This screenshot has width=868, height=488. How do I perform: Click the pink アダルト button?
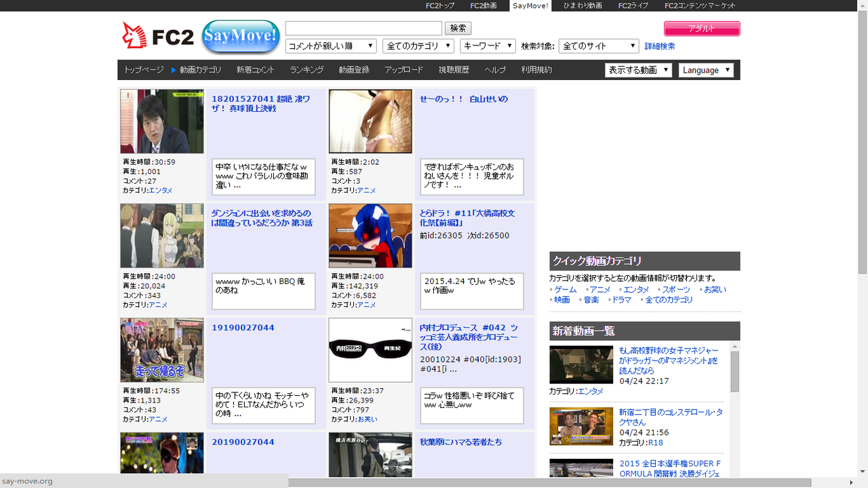(702, 28)
